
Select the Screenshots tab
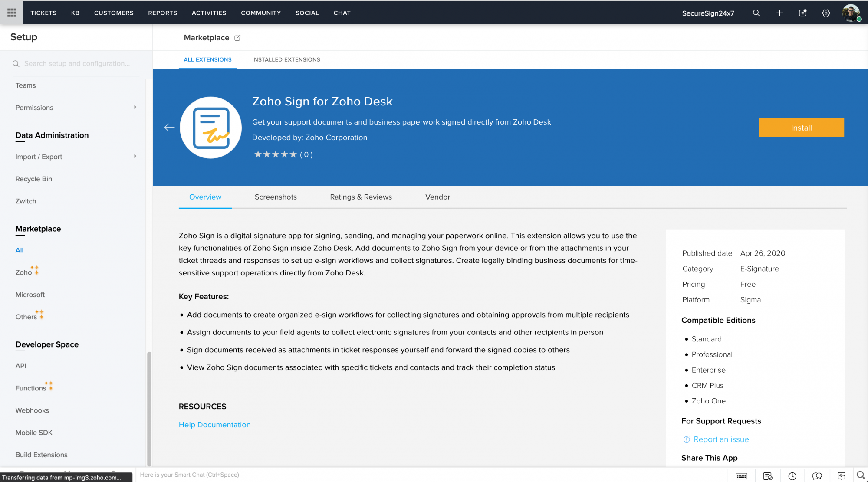[276, 197]
